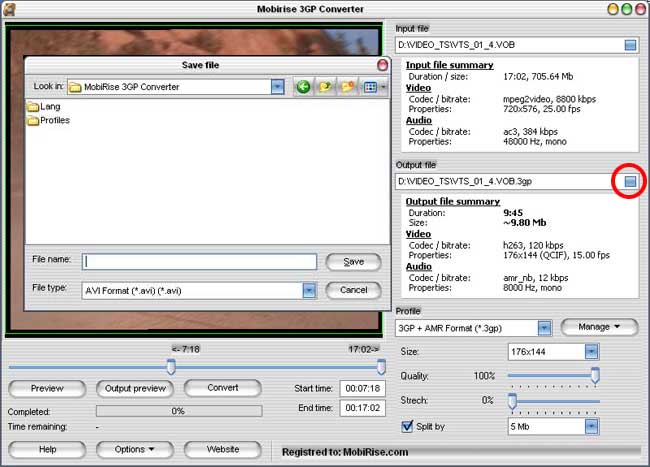Click the h263, 120 kbps value

[533, 245]
